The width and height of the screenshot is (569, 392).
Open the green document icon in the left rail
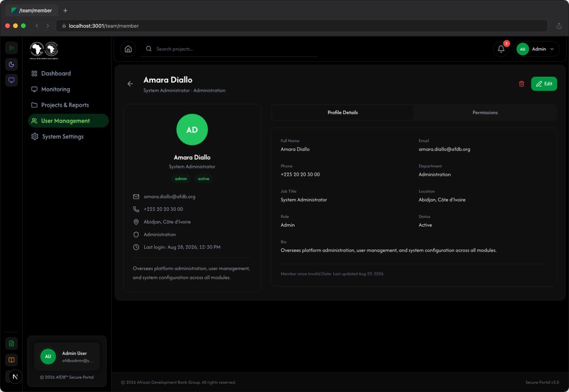click(11, 343)
